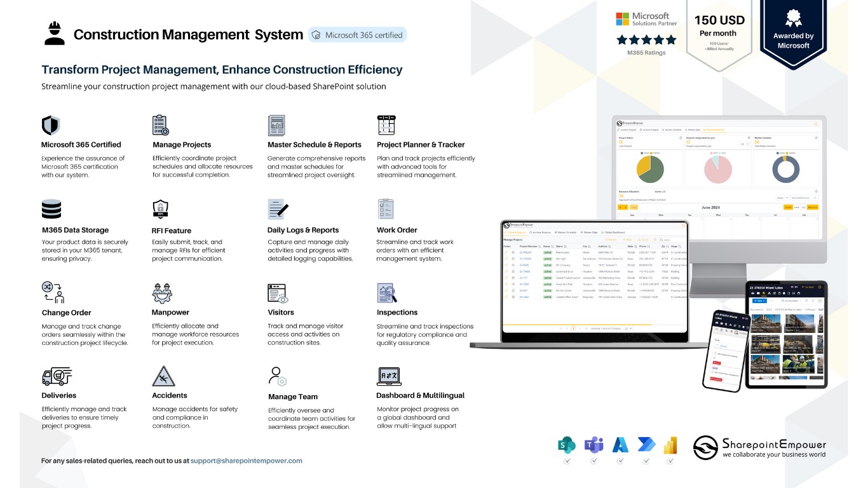Select the Manage Projects clipboard icon

(x=161, y=125)
